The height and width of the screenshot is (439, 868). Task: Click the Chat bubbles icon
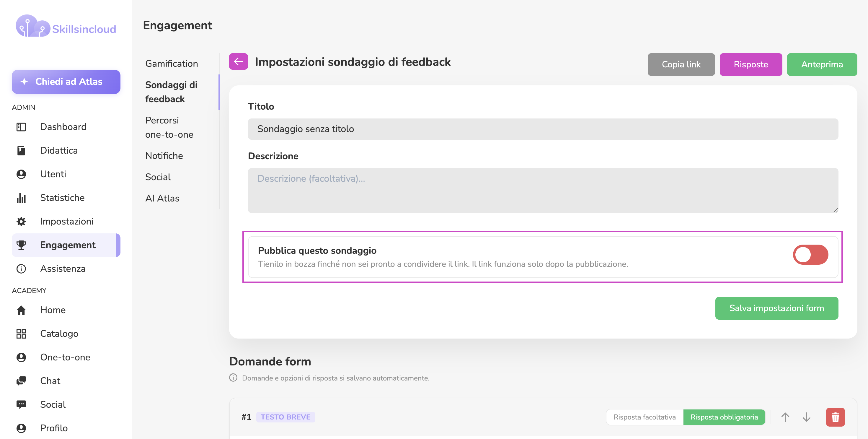click(x=21, y=381)
